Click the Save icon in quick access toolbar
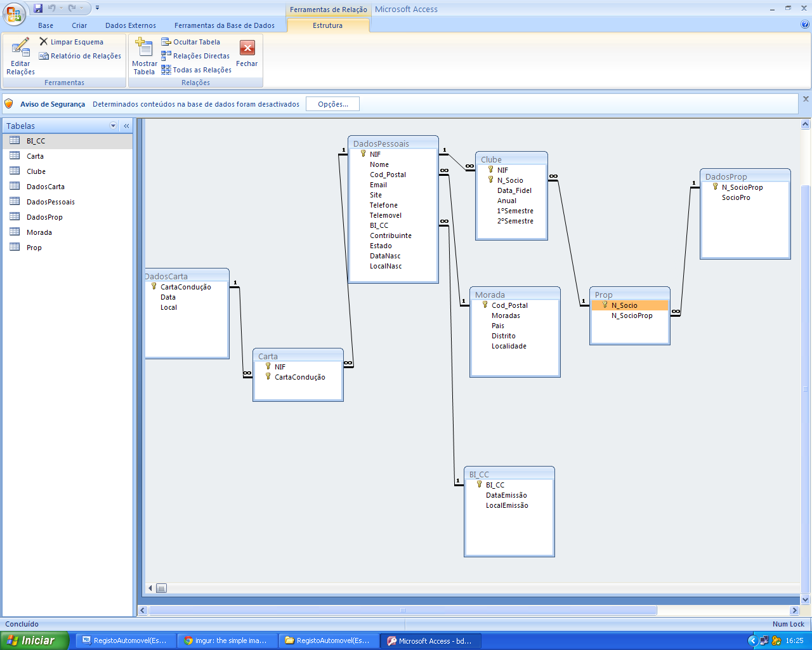Image resolution: width=812 pixels, height=650 pixels. tap(38, 8)
